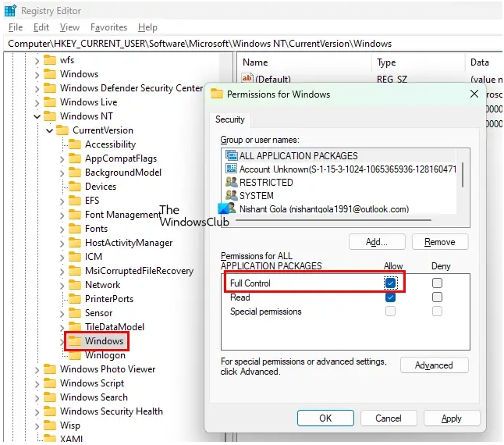The width and height of the screenshot is (504, 445).
Task: Click the Windows Live folder icon
Action: pos(50,102)
